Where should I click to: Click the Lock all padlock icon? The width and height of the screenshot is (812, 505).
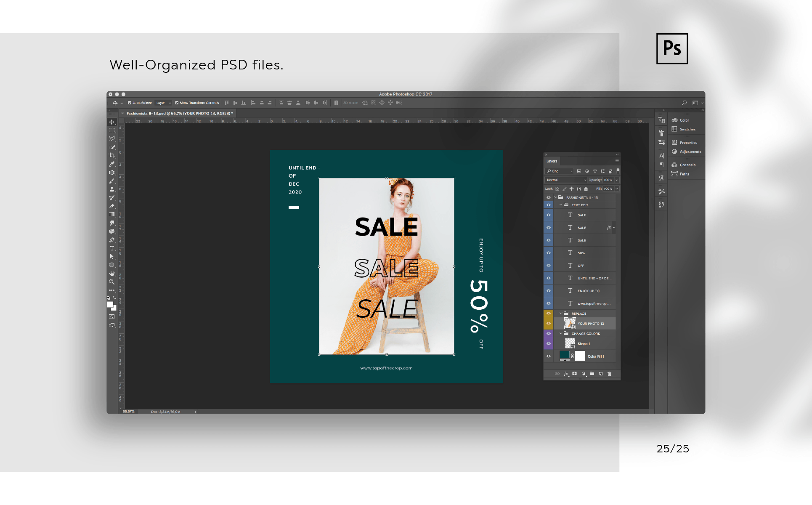586,189
